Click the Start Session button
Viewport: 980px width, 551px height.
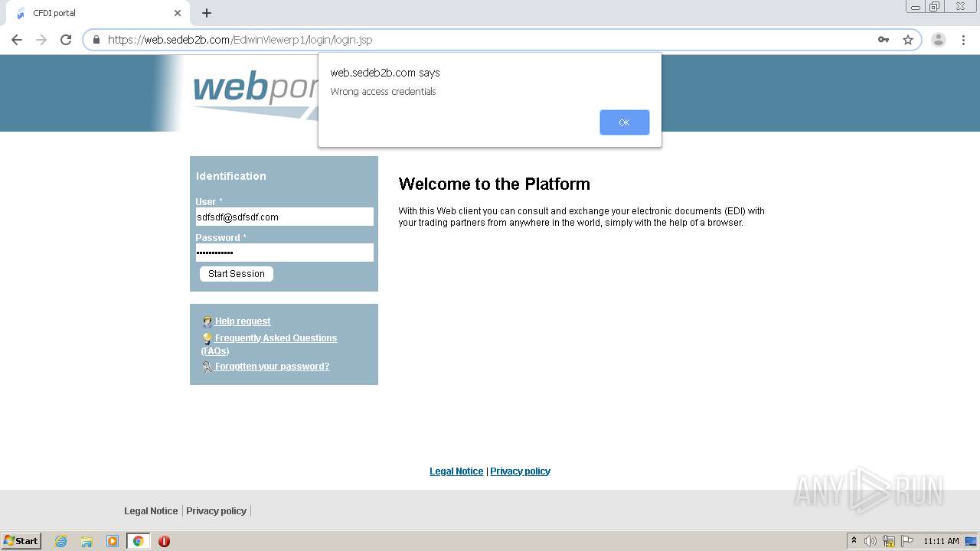point(237,274)
